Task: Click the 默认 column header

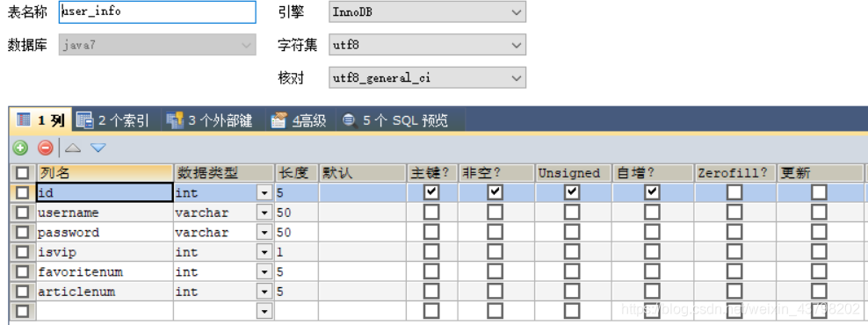Action: (362, 173)
